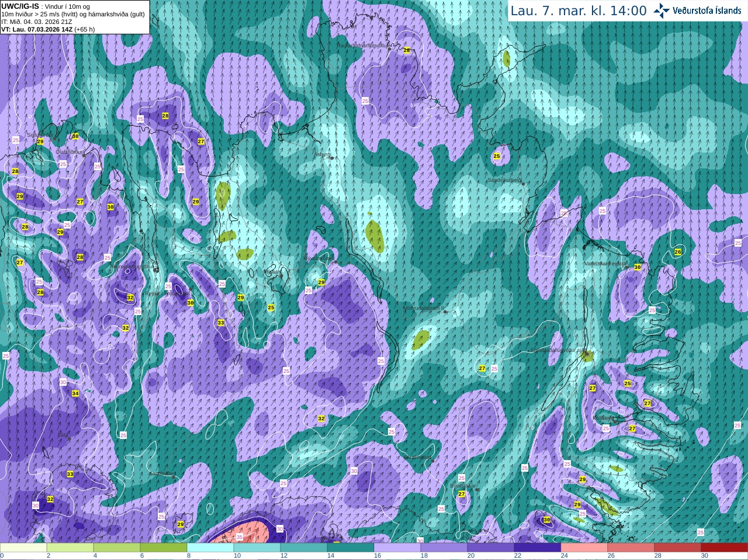Viewport: 748px width, 560px height.
Task: Click the Mývatnsöræfi station label
Action: click(x=318, y=258)
